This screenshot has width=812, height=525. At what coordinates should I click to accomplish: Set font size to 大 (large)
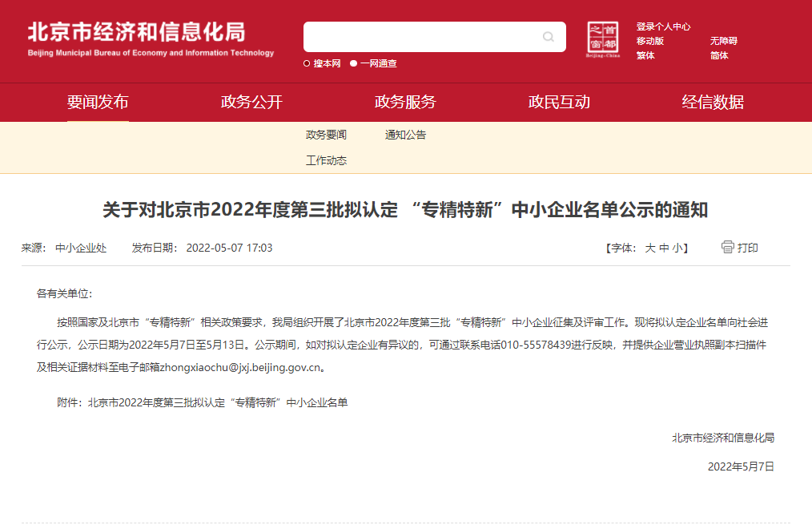[650, 248]
